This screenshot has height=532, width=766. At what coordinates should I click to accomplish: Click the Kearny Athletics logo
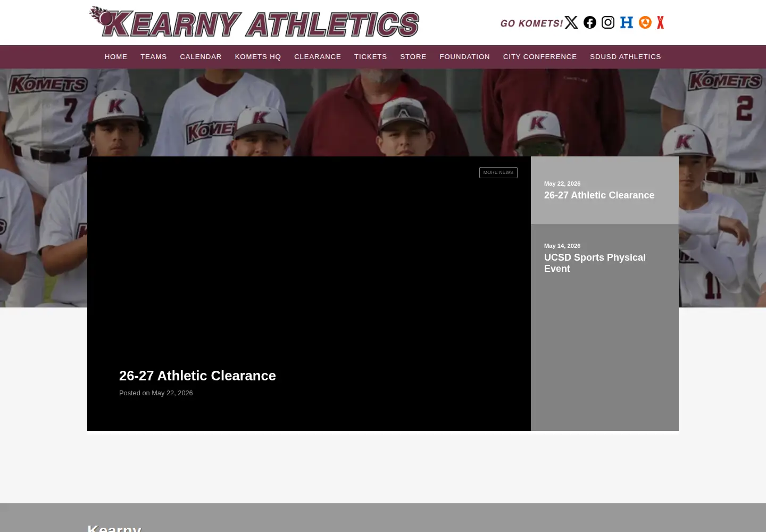tap(254, 22)
